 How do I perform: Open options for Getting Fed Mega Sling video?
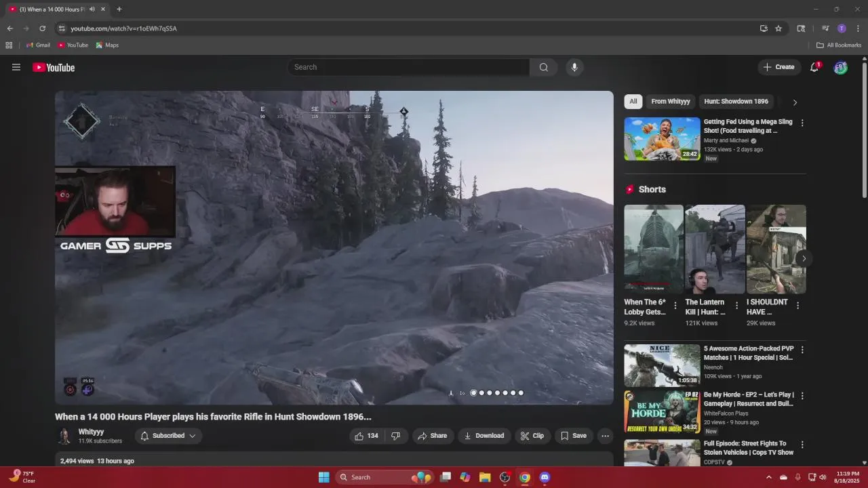[x=802, y=123]
